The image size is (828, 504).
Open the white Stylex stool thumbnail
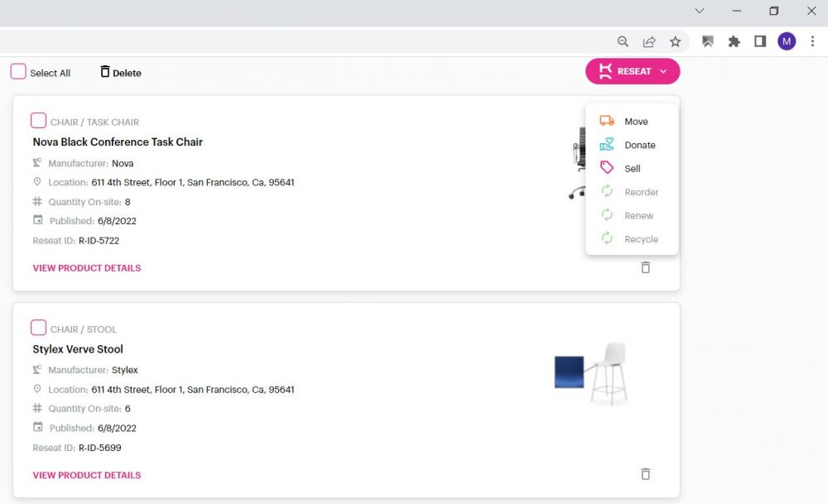click(609, 373)
